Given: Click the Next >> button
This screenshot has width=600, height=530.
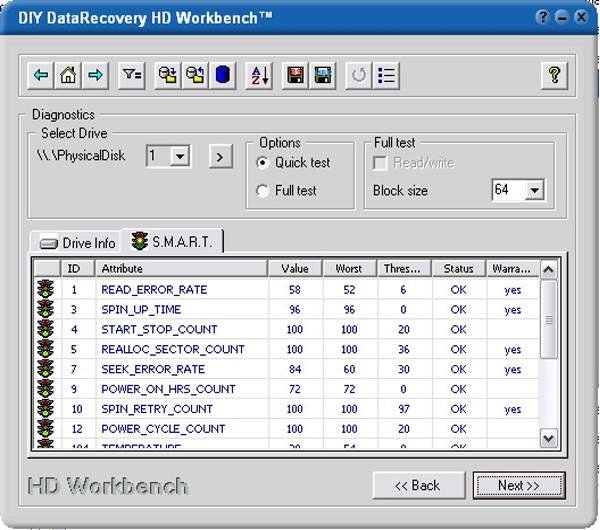Looking at the screenshot, I should pos(518,485).
